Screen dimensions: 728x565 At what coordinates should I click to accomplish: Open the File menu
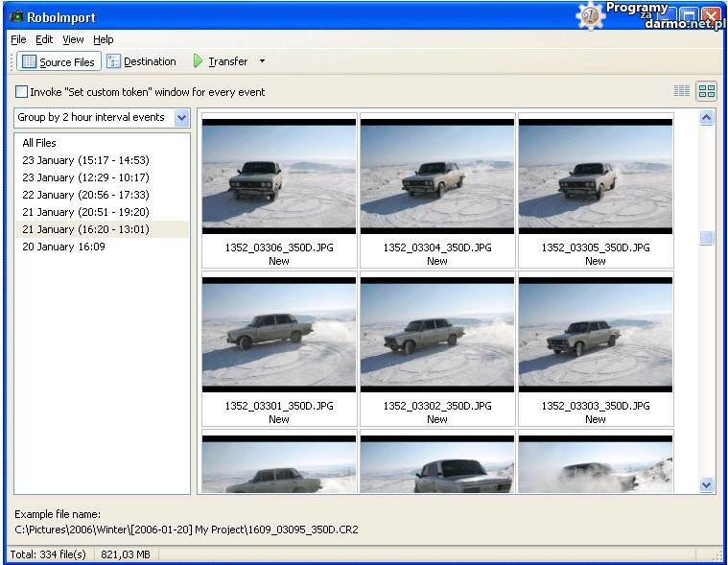18,39
